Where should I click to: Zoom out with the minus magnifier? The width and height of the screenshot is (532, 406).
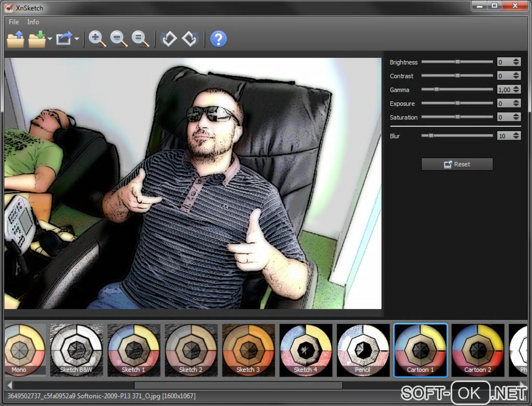point(119,39)
